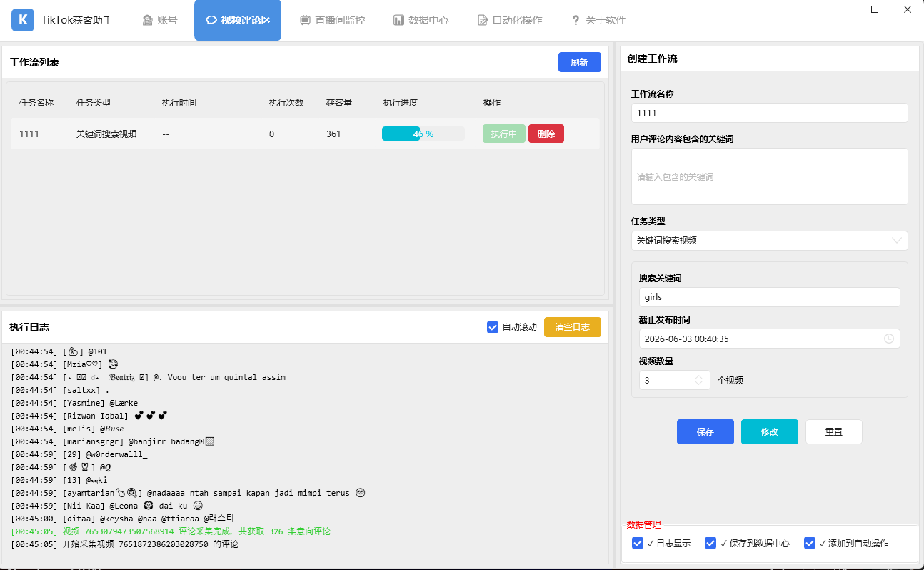Click the 刷新 button for workflow list
924x570 pixels.
pos(579,62)
